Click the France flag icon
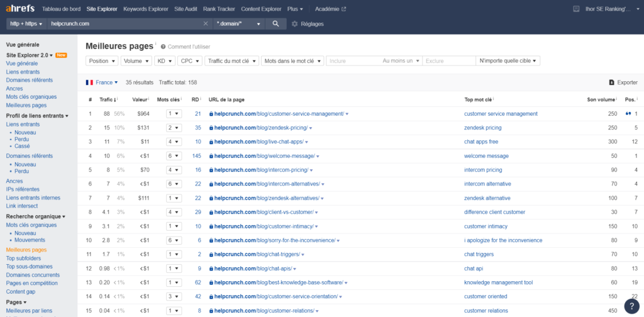The height and width of the screenshot is (317, 644). click(x=89, y=82)
